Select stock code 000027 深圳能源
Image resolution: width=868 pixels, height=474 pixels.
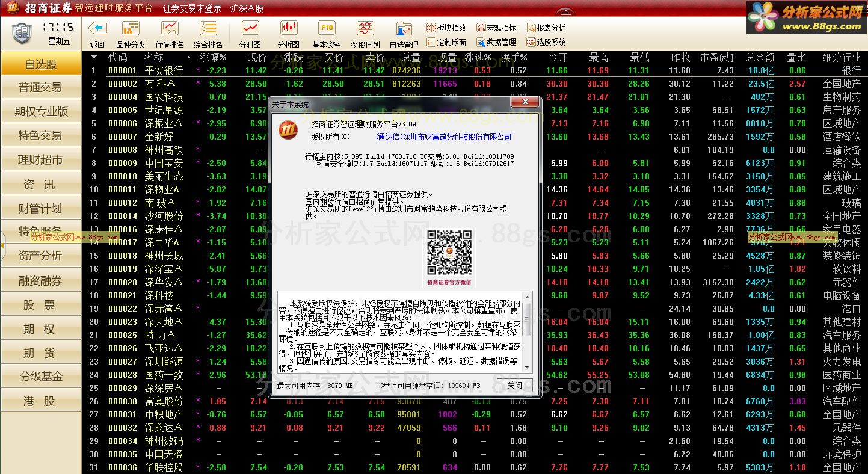(475, 362)
